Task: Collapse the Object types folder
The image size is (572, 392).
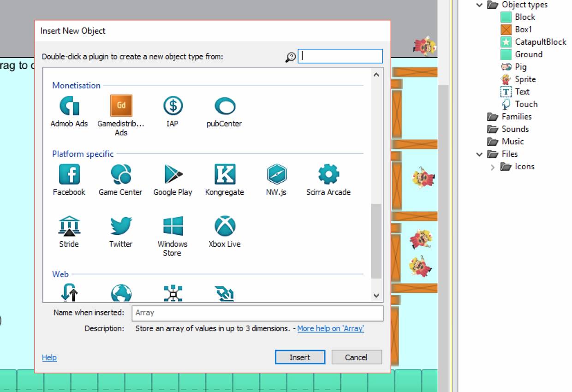Action: (479, 5)
